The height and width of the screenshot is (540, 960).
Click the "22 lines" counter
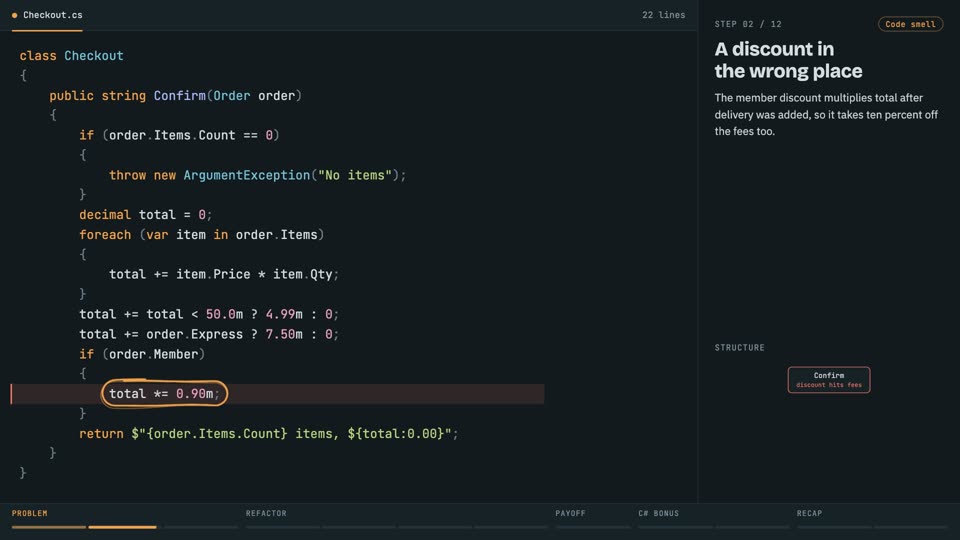pyautogui.click(x=663, y=15)
